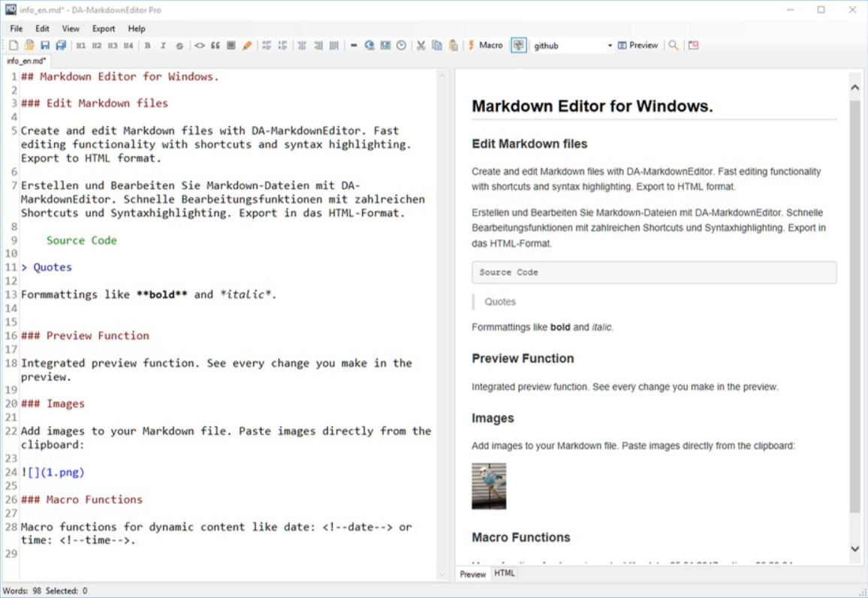This screenshot has height=598, width=868.
Task: Switch to the Preview tab at bottom
Action: (x=472, y=574)
